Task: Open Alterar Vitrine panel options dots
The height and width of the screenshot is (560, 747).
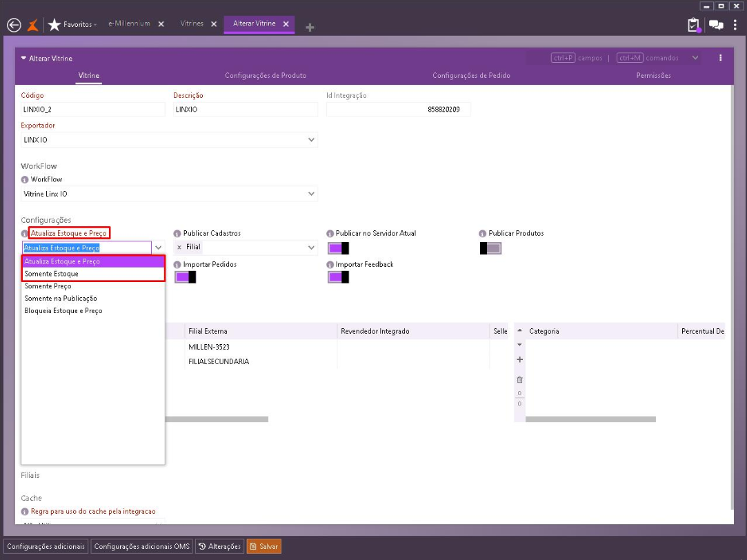Action: pos(720,58)
